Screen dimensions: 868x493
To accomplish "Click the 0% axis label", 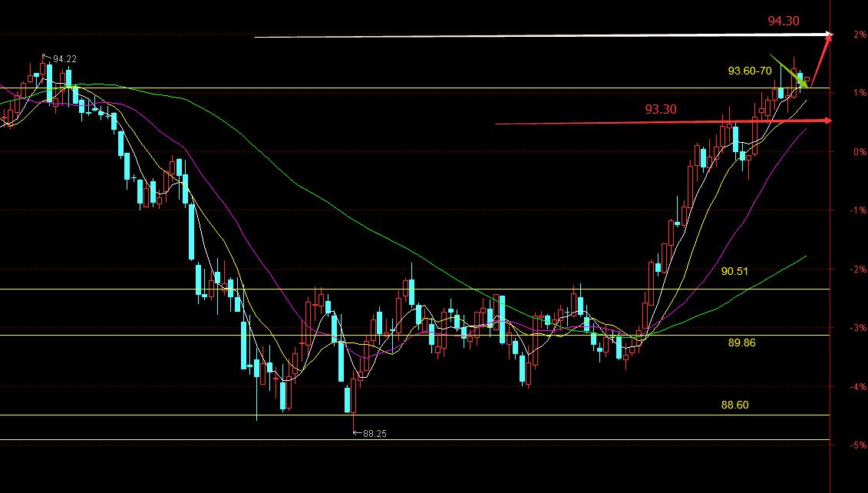I will [x=860, y=152].
